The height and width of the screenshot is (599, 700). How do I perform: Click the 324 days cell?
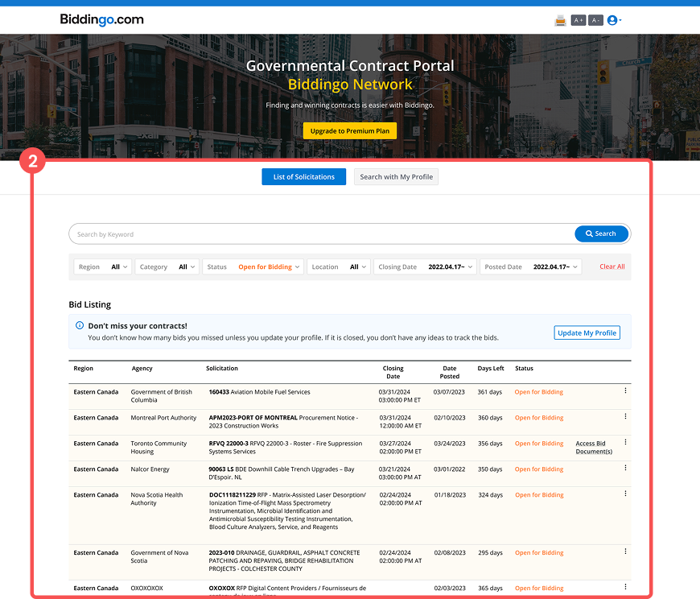(490, 495)
